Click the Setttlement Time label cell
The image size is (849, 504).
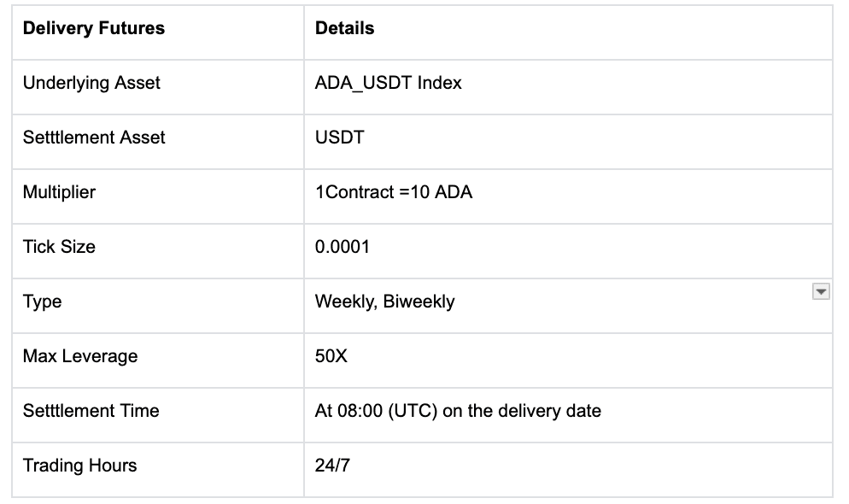click(x=91, y=411)
